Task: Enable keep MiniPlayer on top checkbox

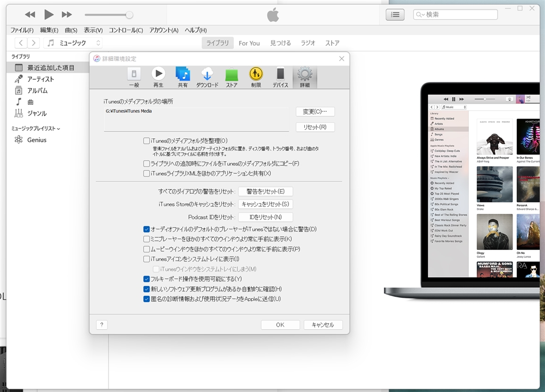Action: (x=146, y=239)
